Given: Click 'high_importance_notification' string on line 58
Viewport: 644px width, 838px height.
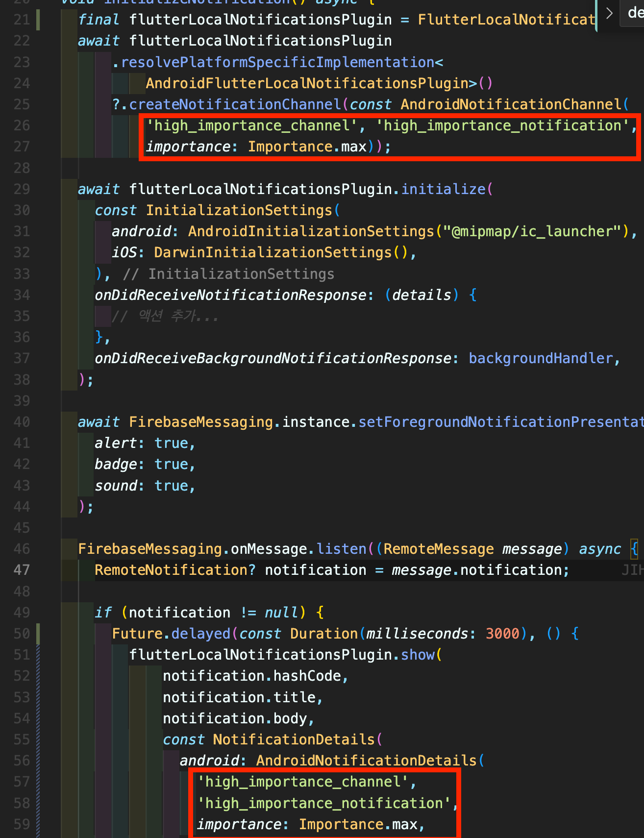Looking at the screenshot, I should (324, 803).
